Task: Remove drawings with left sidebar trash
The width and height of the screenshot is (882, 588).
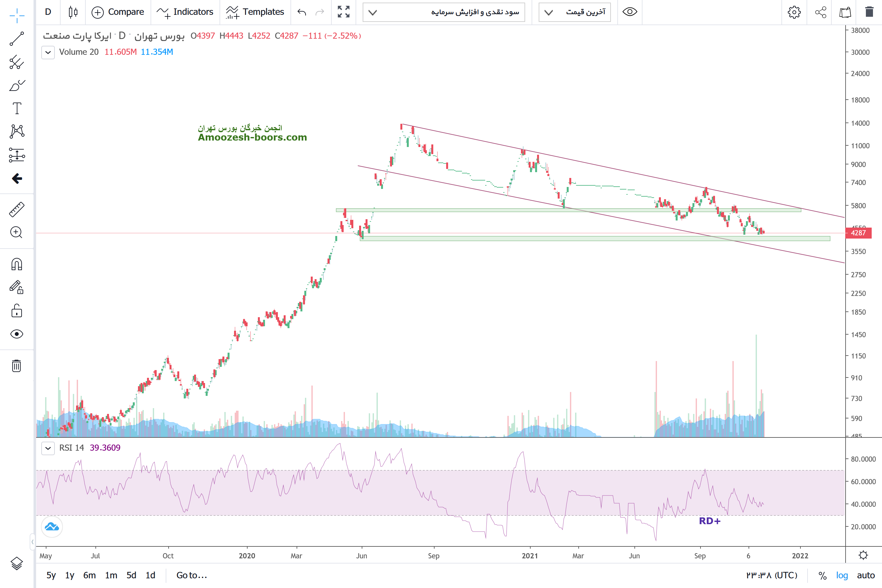Action: 17,366
